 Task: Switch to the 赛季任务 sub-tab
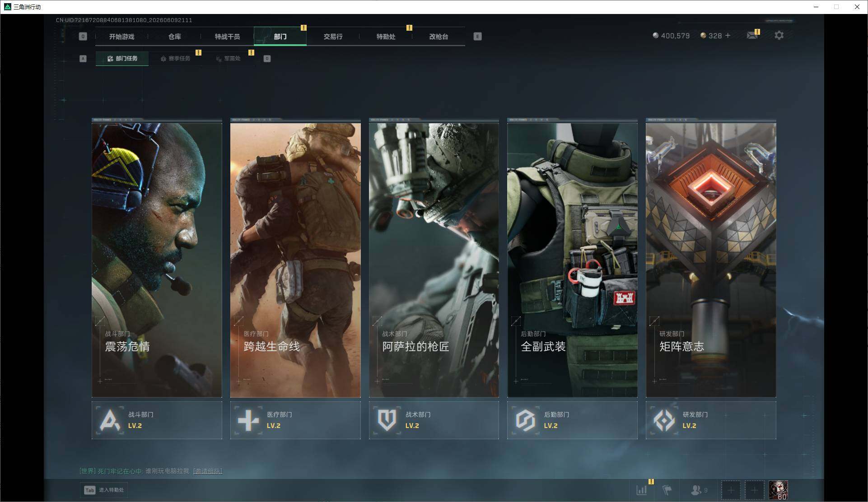click(x=175, y=59)
